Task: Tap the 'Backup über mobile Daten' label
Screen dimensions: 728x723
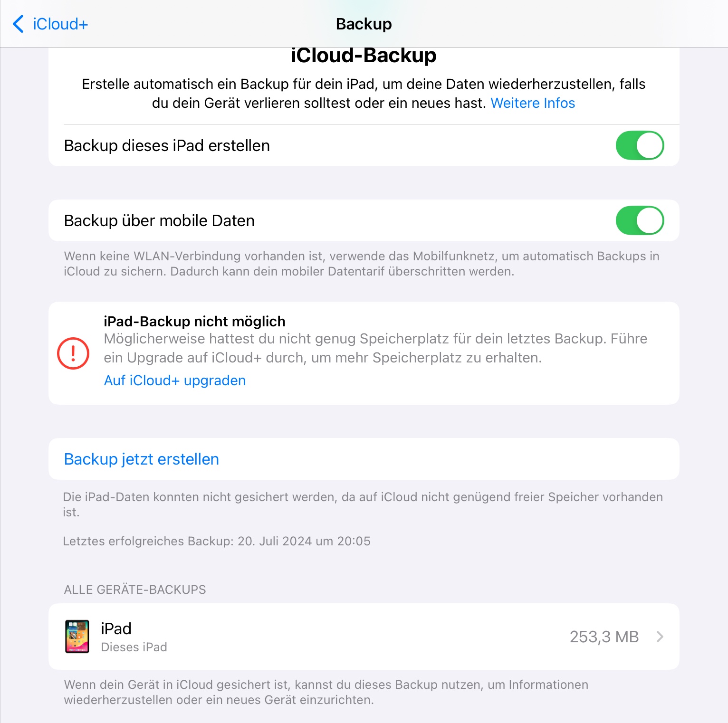Action: click(x=159, y=220)
